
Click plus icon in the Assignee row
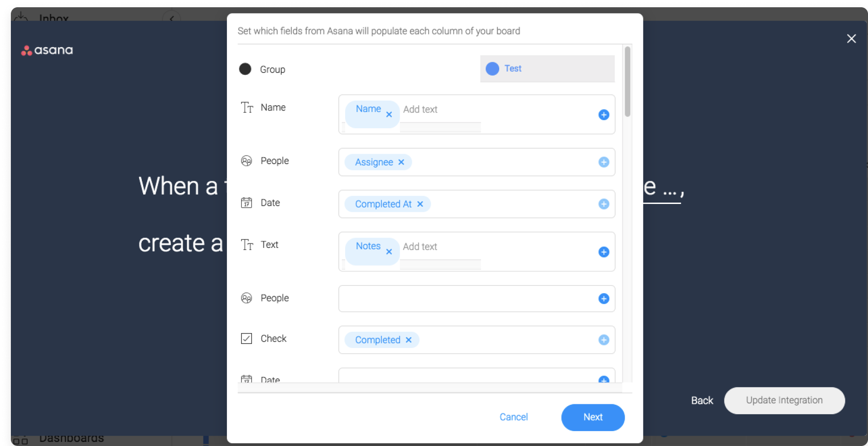tap(603, 162)
